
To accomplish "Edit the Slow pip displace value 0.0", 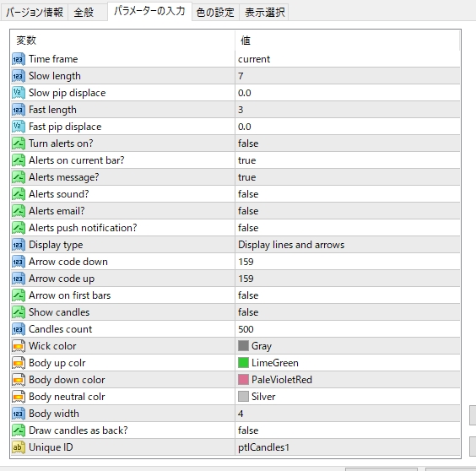I will point(348,93).
